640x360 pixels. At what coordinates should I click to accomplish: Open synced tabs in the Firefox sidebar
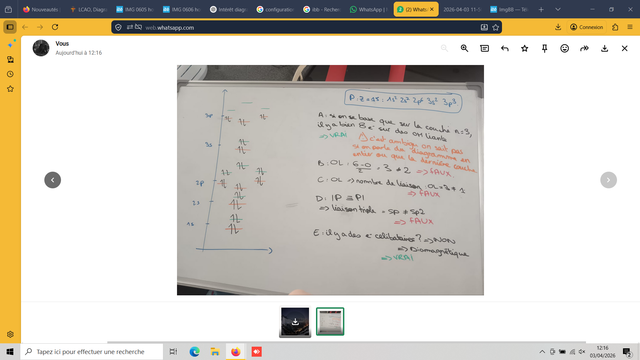tap(11, 60)
